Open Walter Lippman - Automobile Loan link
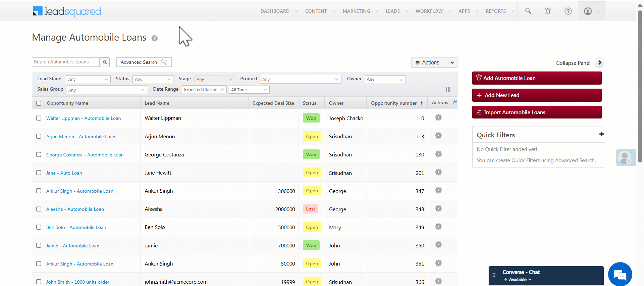Image resolution: width=644 pixels, height=286 pixels. click(84, 118)
